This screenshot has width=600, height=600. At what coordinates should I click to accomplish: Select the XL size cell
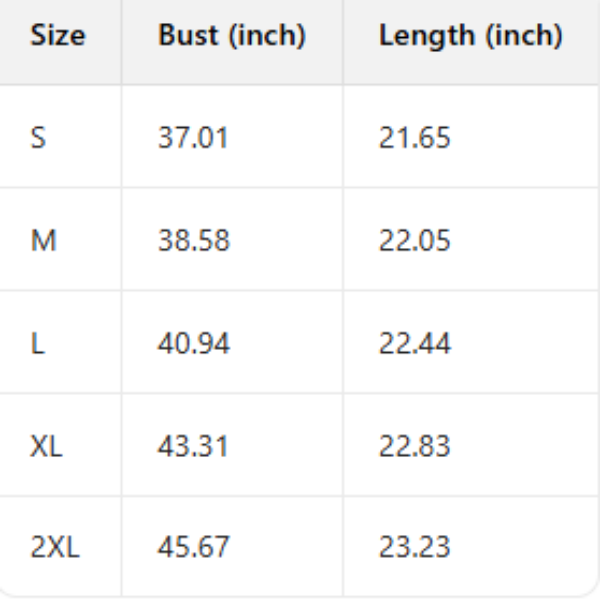[x=45, y=446]
